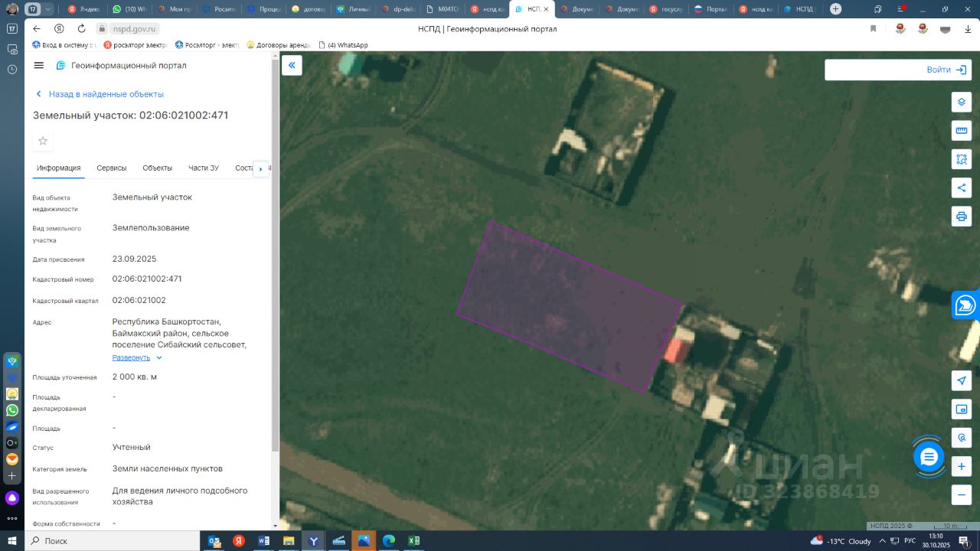The image size is (980, 551).
Task: Click the info panel vertical scrollbar
Action: [276, 256]
